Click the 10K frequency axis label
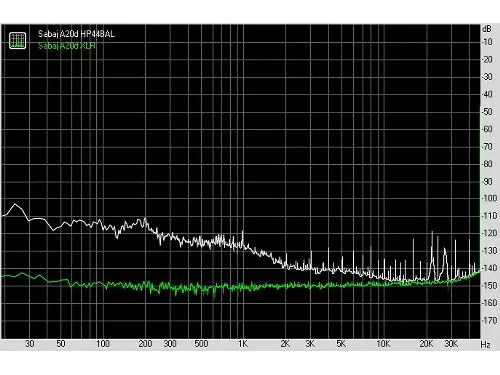The image size is (500, 375). point(383,344)
